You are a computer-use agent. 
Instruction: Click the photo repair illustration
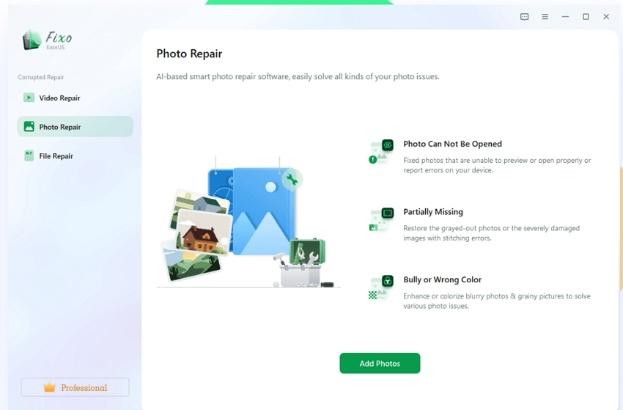[248, 222]
